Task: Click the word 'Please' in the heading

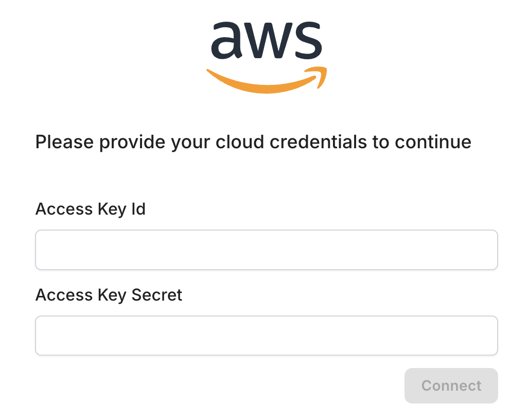Action: pos(64,142)
